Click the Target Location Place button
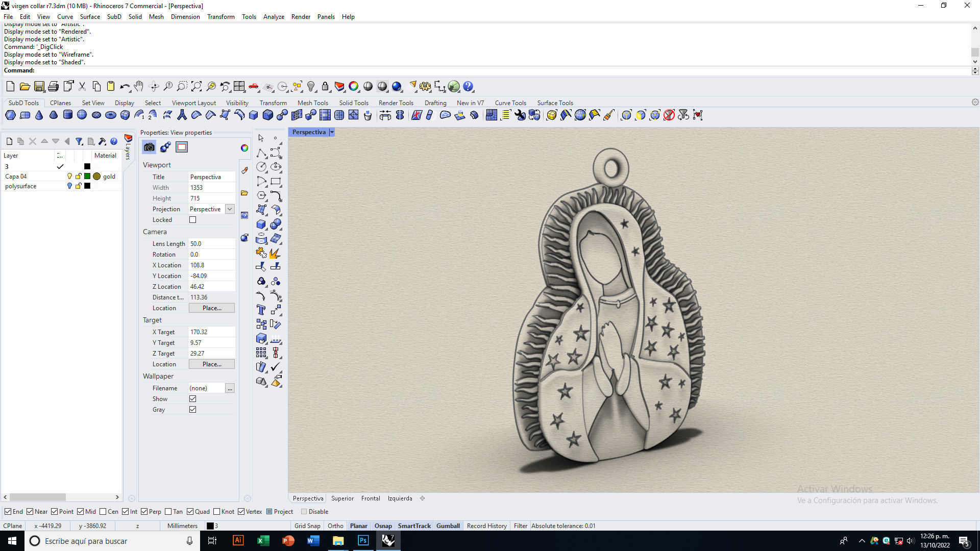The width and height of the screenshot is (980, 551). pyautogui.click(x=212, y=364)
